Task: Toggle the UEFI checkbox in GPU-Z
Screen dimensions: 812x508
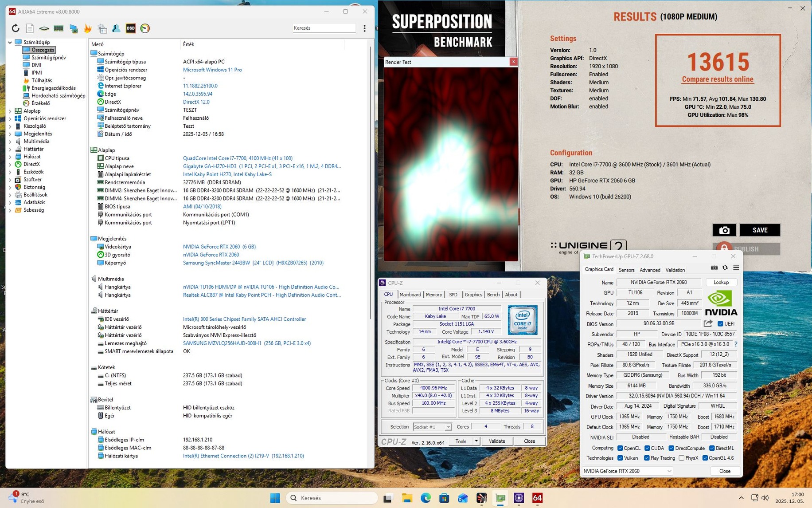Action: pyautogui.click(x=720, y=323)
